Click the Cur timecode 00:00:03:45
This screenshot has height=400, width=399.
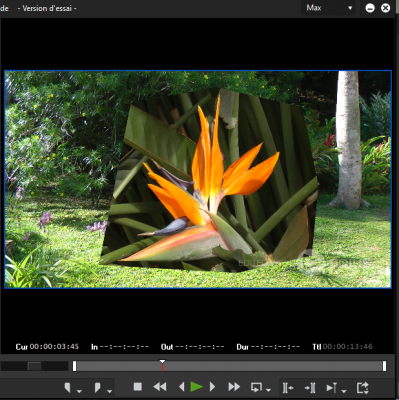tap(54, 347)
